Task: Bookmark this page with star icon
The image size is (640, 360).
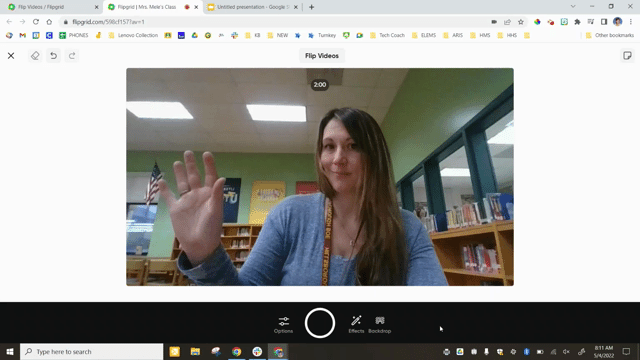Action: pos(521,22)
